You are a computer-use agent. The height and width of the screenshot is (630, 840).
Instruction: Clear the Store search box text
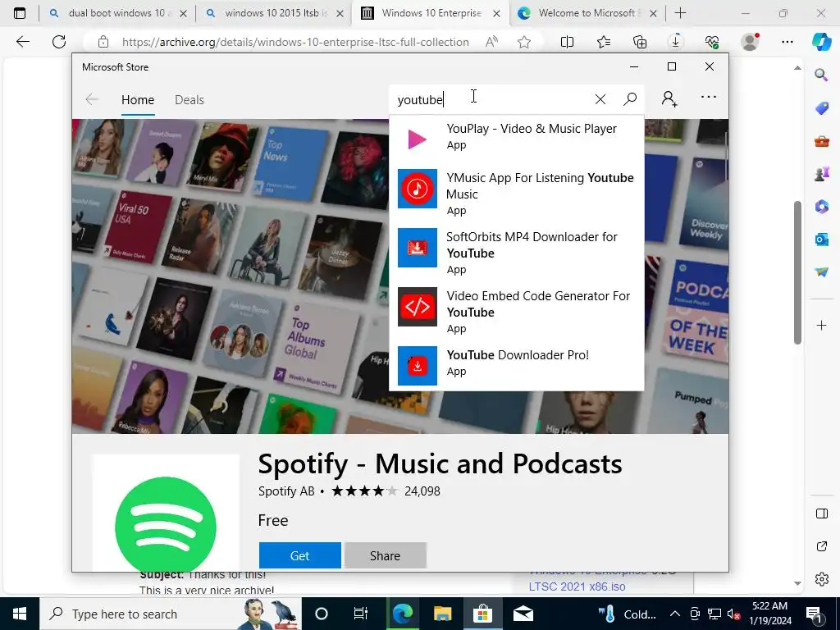(x=600, y=99)
